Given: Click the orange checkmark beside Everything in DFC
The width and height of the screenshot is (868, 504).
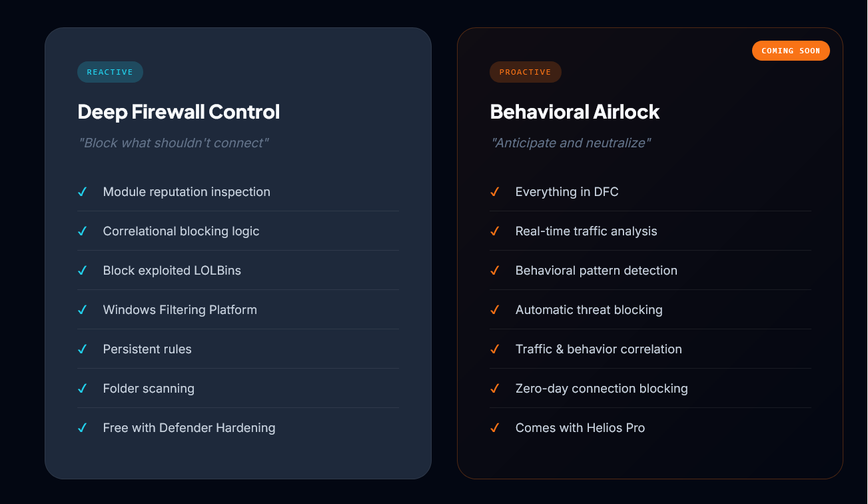Looking at the screenshot, I should (495, 192).
